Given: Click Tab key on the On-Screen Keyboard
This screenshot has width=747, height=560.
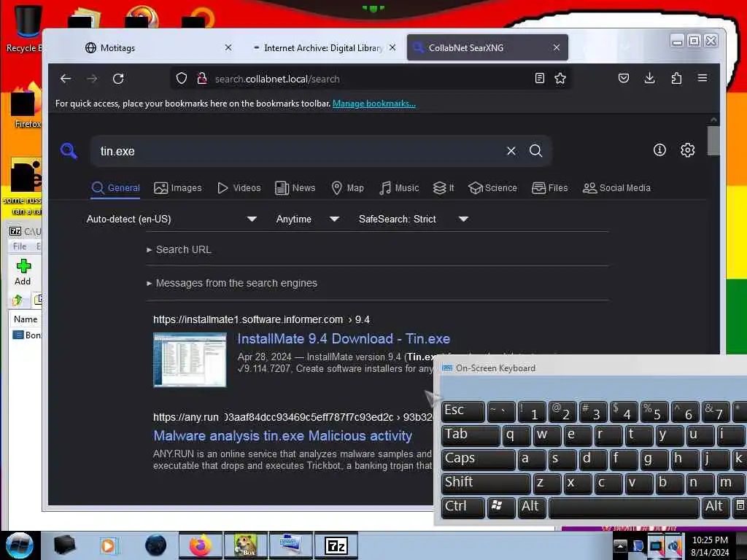Looking at the screenshot, I should [471, 435].
